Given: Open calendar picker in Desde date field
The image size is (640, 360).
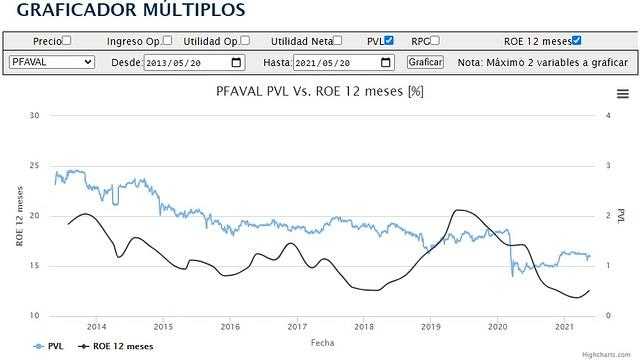Looking at the screenshot, I should coord(236,62).
